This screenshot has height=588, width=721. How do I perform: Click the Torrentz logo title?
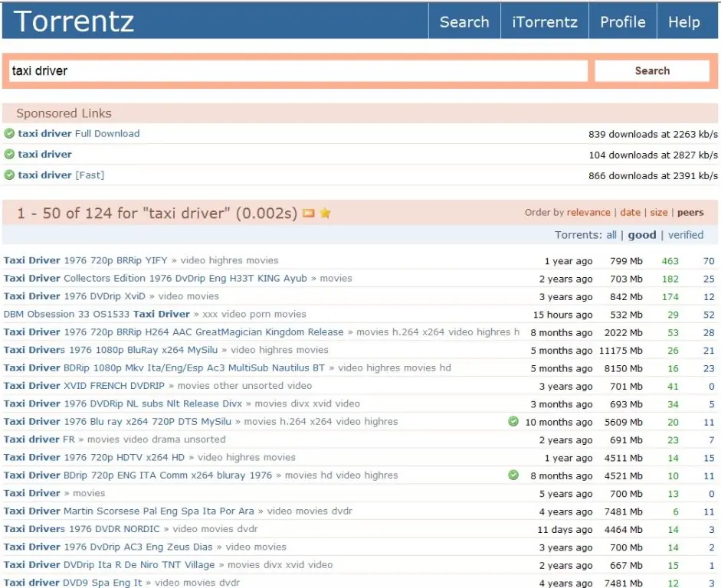(x=74, y=21)
